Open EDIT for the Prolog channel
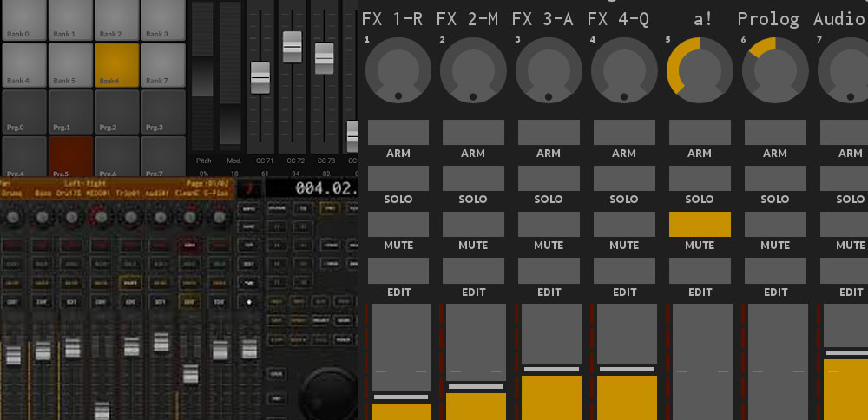The width and height of the screenshot is (868, 420). tap(775, 271)
